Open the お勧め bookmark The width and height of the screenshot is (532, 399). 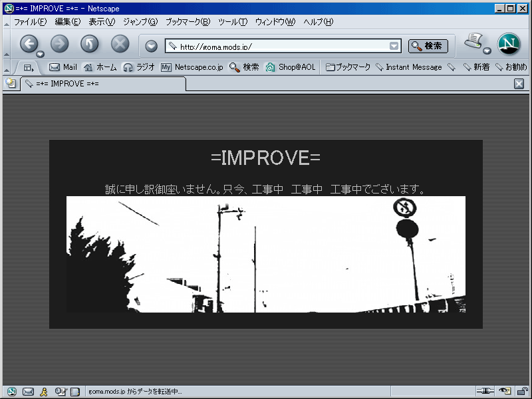pos(511,67)
